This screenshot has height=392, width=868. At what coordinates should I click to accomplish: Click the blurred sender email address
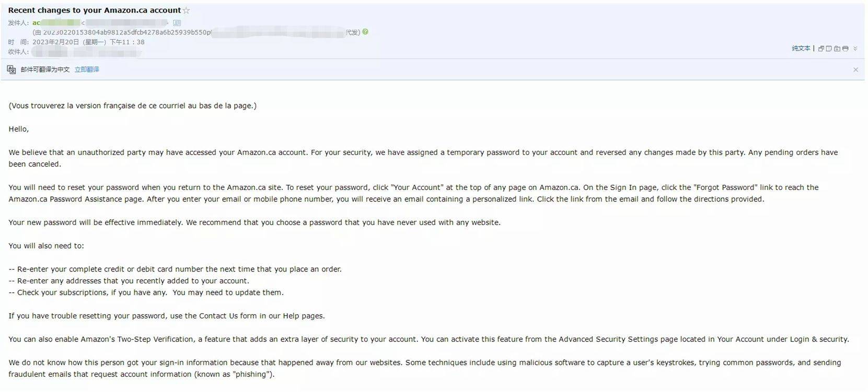[126, 23]
